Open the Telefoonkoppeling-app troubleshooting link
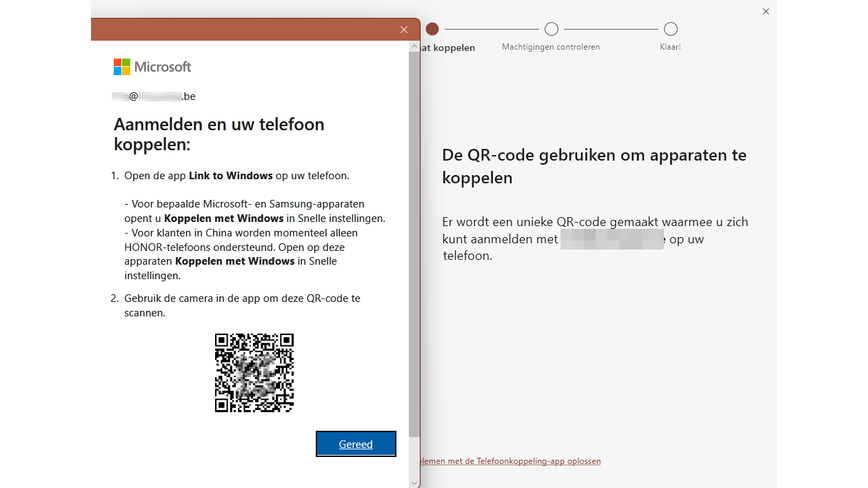 click(509, 460)
